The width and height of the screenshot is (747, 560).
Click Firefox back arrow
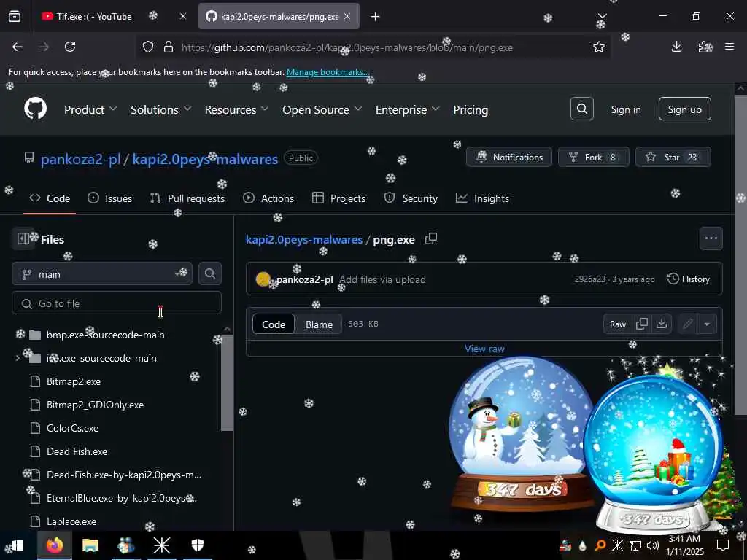tap(18, 47)
